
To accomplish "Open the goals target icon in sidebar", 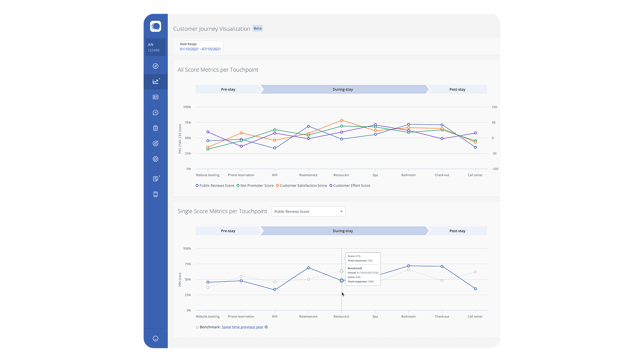I will 155,143.
